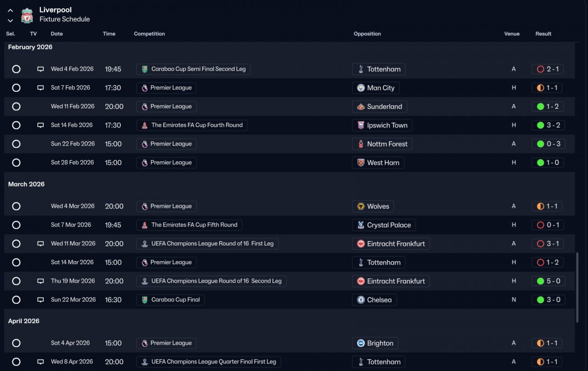Viewport: 588px width, 371px height.
Task: Select the Sun 22 Mar 2026 fixture radio
Action: [16, 300]
